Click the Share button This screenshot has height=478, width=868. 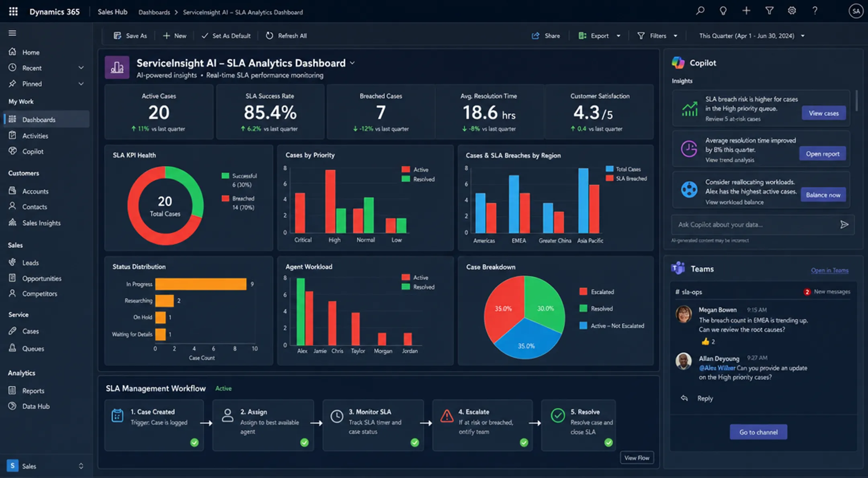click(x=546, y=36)
